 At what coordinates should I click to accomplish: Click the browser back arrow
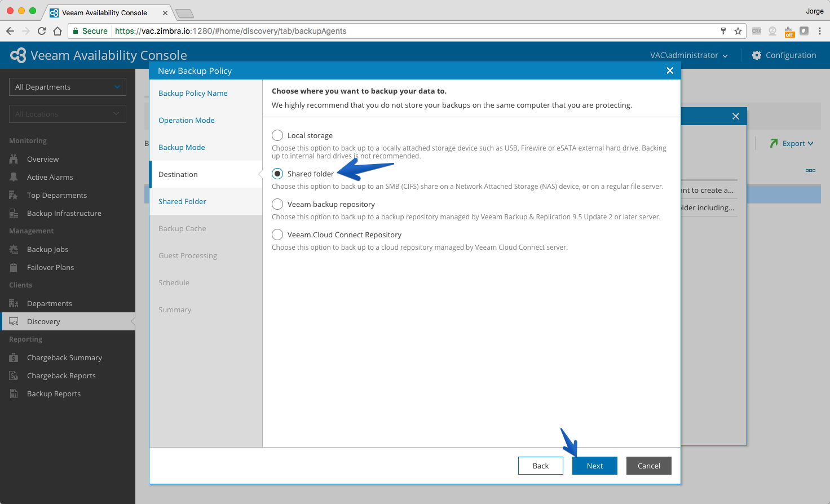pos(10,31)
